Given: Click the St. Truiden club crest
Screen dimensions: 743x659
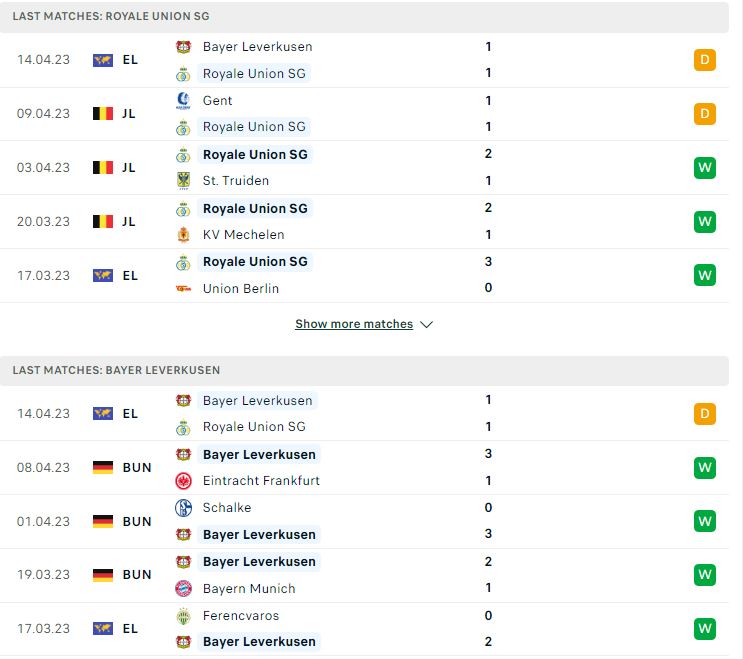Looking at the screenshot, I should pos(183,181).
